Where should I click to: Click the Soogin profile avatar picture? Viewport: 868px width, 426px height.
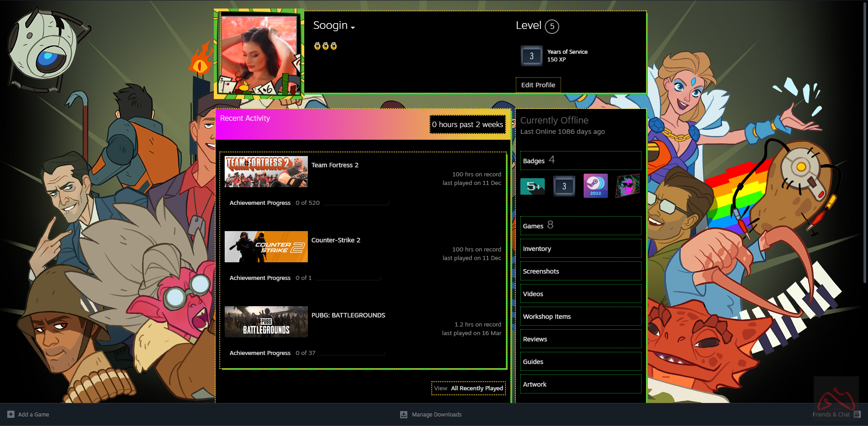[259, 53]
